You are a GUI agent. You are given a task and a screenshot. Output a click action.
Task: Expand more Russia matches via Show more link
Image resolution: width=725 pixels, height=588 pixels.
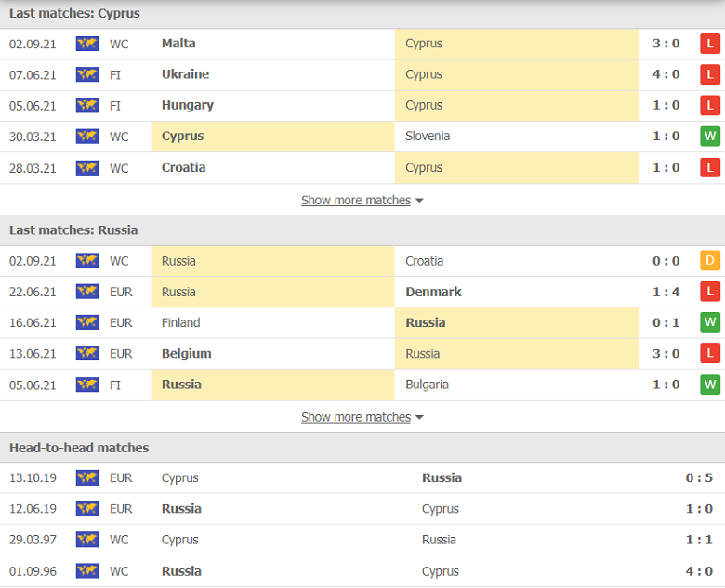[356, 417]
